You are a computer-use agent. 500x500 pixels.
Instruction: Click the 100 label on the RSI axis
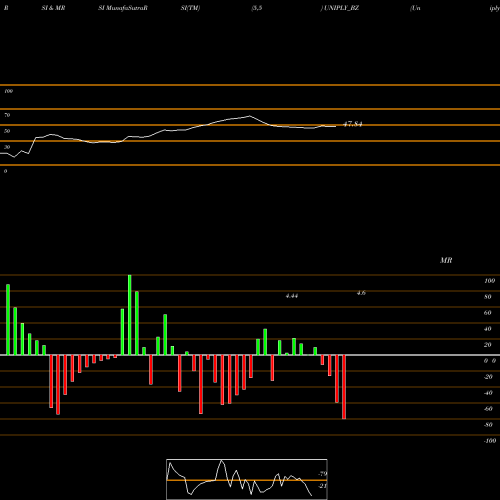click(8, 91)
